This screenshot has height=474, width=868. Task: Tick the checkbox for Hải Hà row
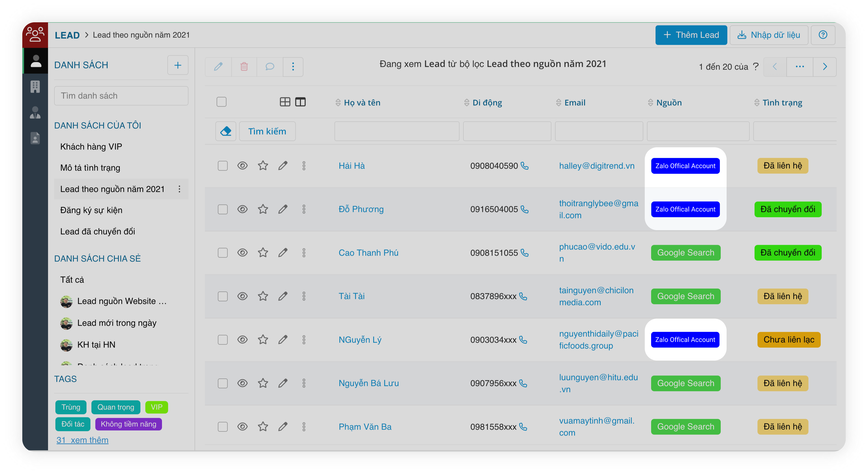[x=223, y=166]
